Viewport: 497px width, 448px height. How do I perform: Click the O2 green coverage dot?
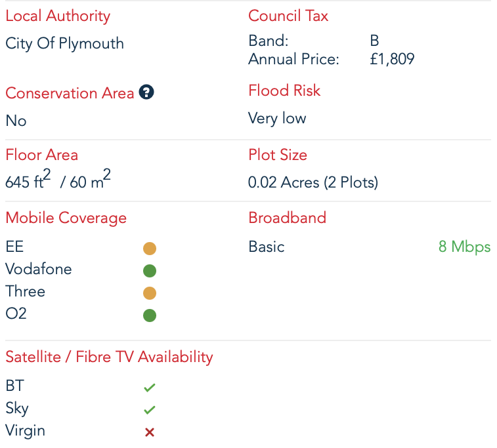tap(150, 316)
